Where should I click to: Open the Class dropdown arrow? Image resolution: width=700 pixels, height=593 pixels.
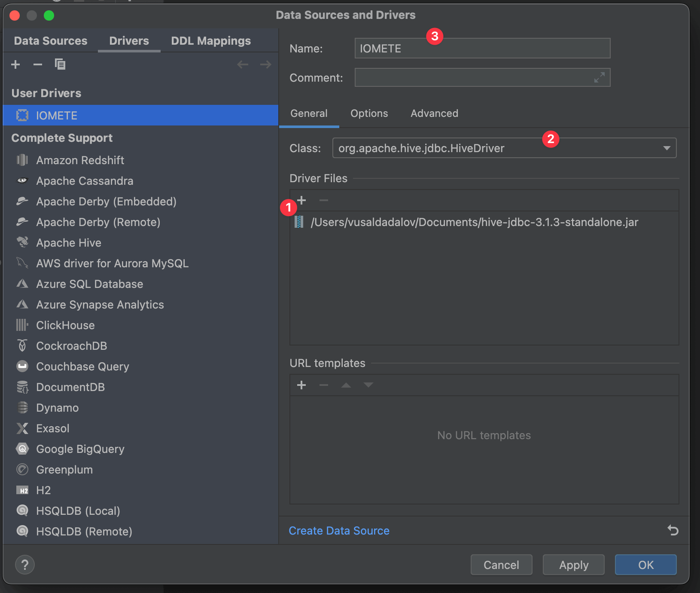point(667,148)
